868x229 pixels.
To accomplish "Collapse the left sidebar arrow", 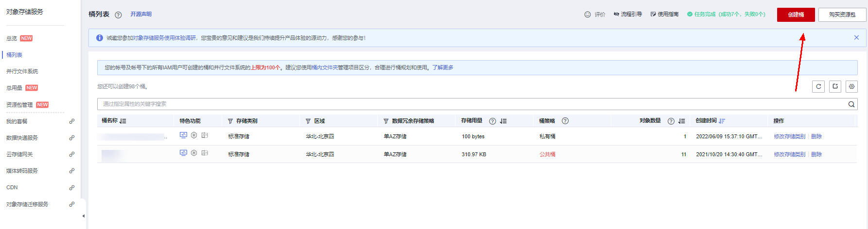I will point(84,216).
